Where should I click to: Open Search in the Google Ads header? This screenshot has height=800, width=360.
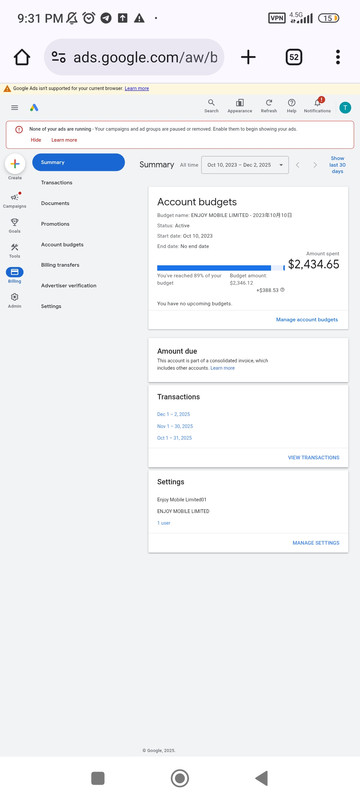tap(211, 106)
